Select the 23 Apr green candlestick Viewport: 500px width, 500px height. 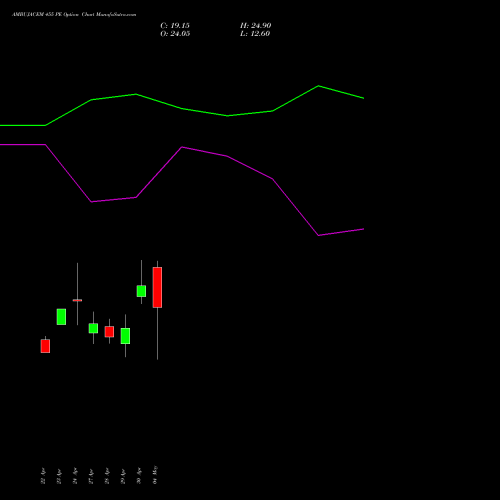pos(61,317)
